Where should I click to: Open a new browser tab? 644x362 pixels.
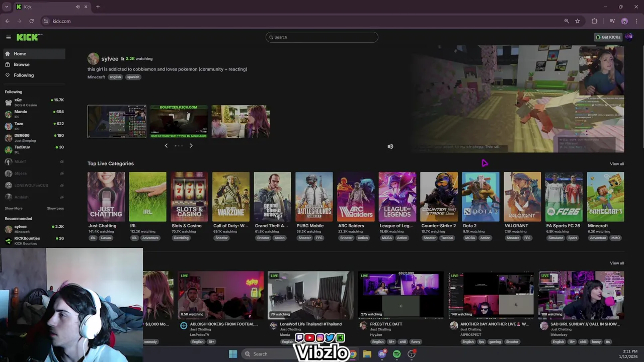(98, 7)
